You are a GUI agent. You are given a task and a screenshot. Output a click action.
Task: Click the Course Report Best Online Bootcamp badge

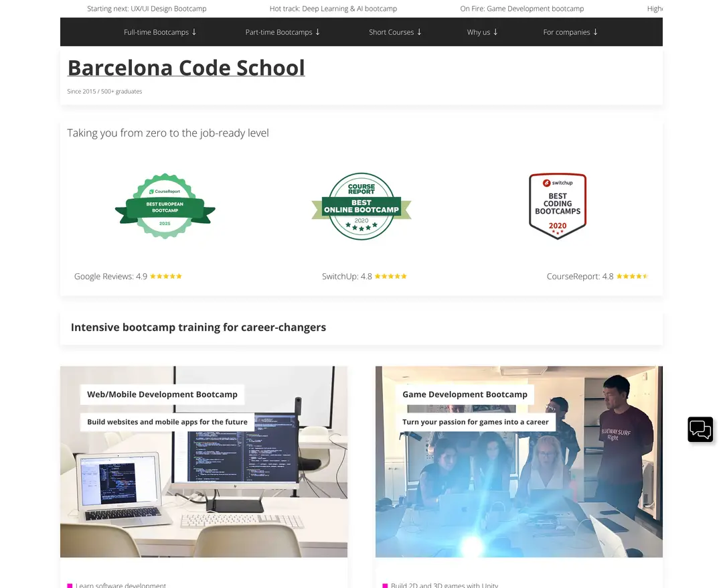click(361, 206)
